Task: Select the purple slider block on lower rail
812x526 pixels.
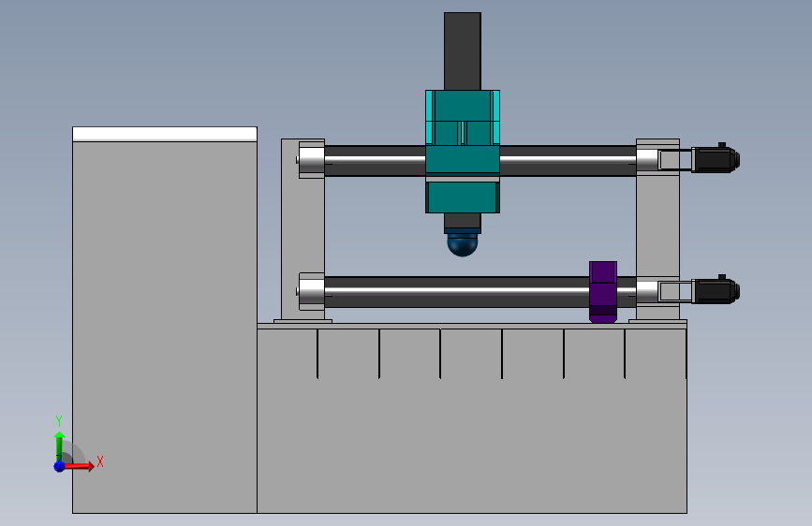Action: point(603,291)
